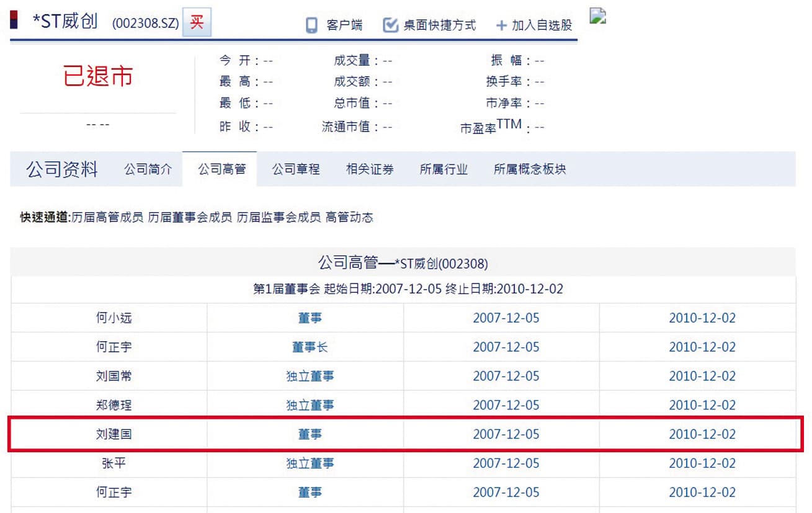Open the 相关证券 tab

pyautogui.click(x=370, y=169)
